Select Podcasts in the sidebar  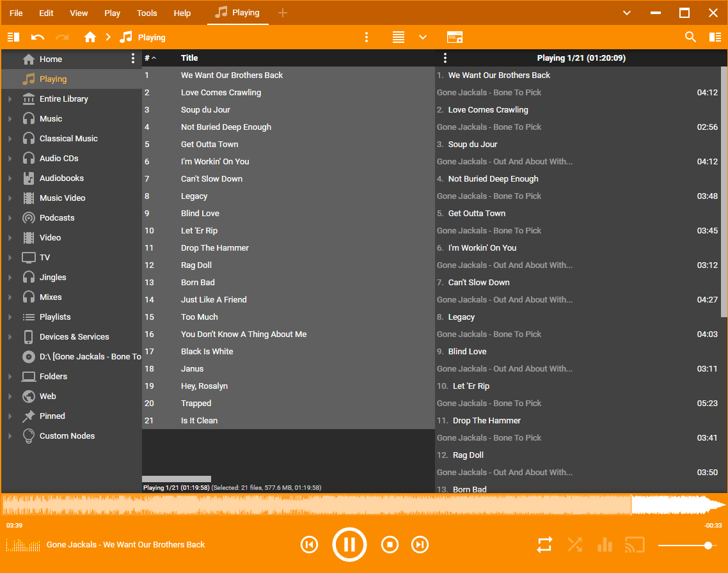(57, 218)
